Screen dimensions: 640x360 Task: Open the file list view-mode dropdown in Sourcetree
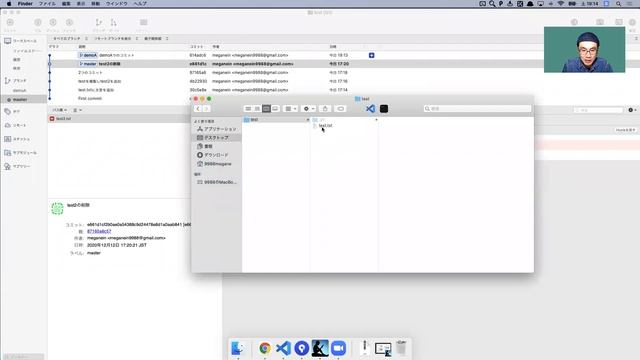(x=78, y=110)
